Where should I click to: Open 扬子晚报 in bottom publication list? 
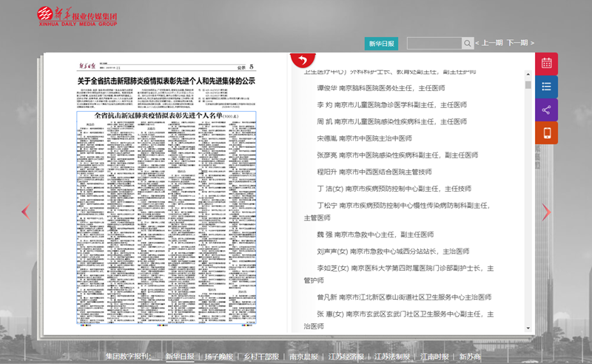(219, 357)
